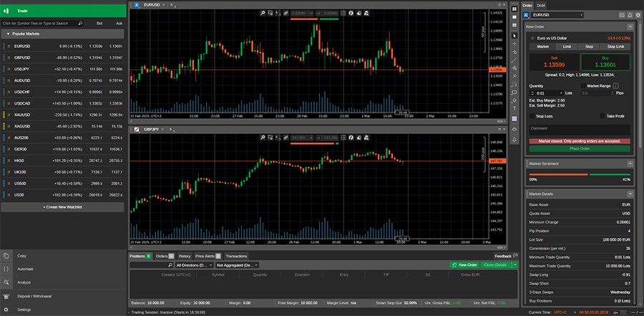Enable the Stop Loss checkbox
Viewport: 644px width, 316px height.
tap(531, 115)
